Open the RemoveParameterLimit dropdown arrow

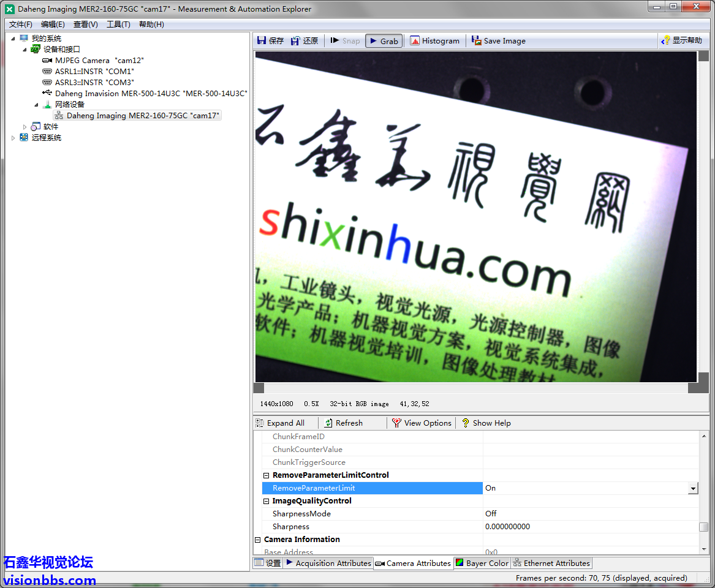click(693, 488)
